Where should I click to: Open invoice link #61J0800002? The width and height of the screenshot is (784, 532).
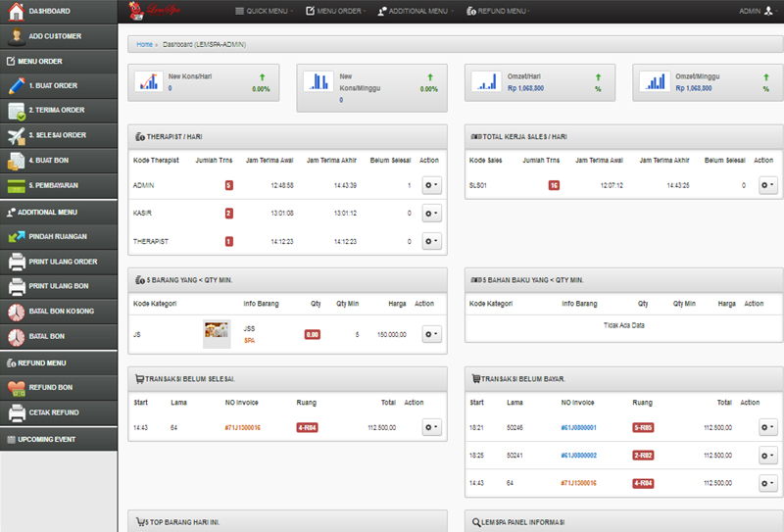pyautogui.click(x=578, y=456)
